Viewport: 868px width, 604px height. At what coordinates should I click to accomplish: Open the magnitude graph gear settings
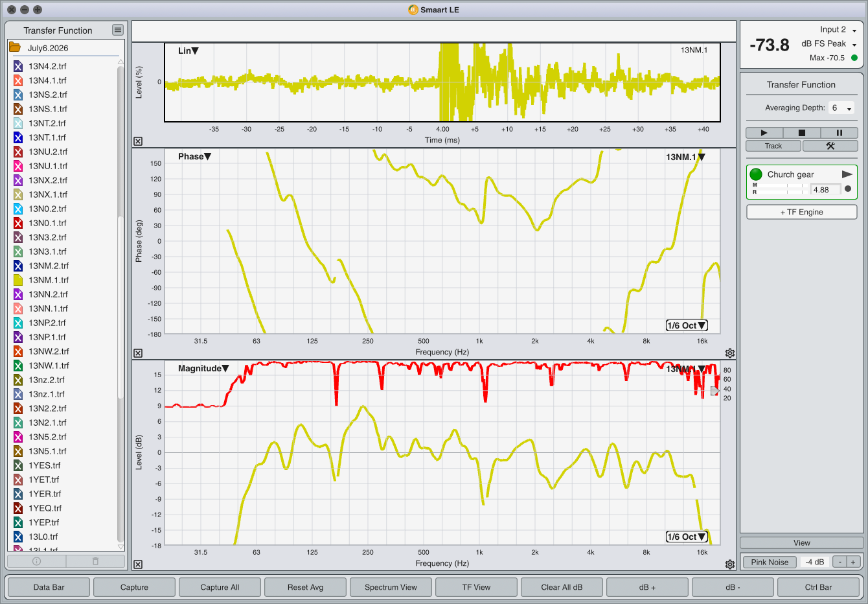(x=730, y=564)
